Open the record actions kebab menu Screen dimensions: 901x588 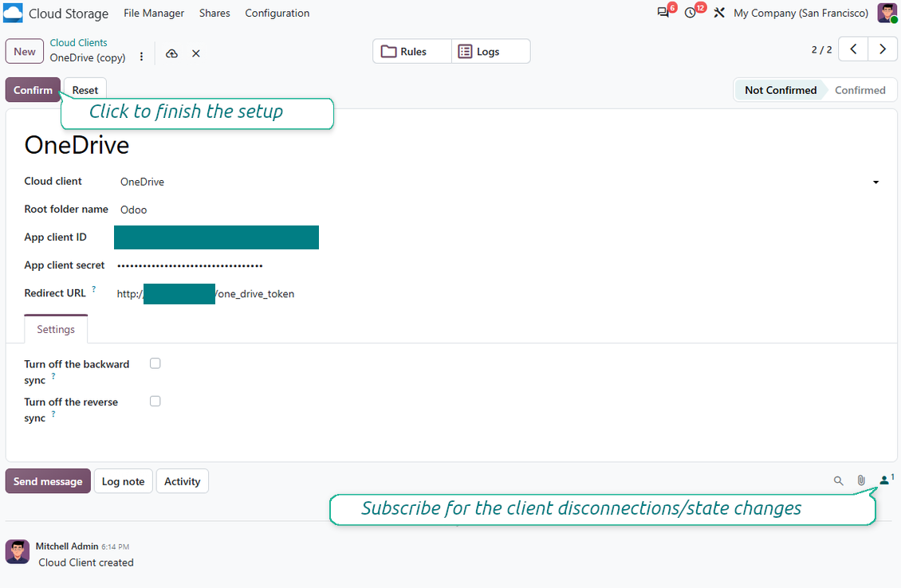click(141, 57)
